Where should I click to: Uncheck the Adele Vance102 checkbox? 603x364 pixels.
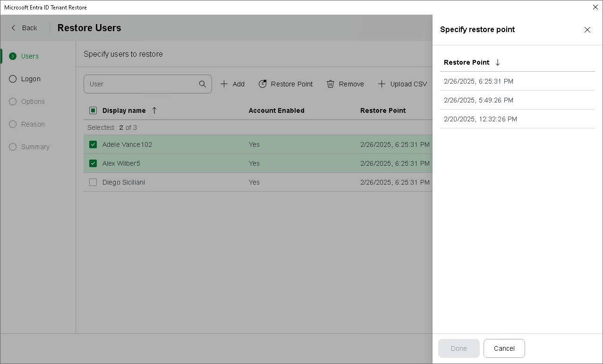tap(93, 144)
